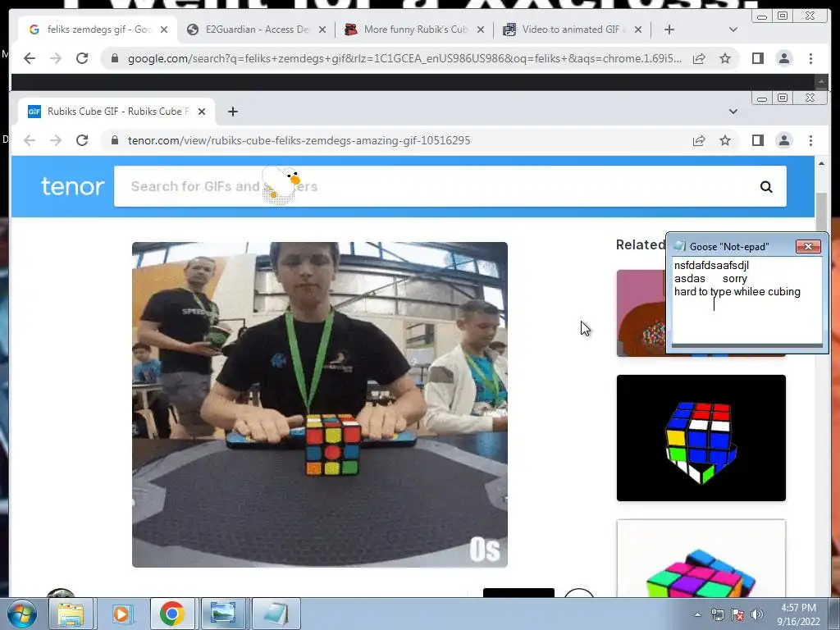Viewport: 840px width, 630px height.
Task: Open the black background Rubik's cube related GIF
Action: 701,438
